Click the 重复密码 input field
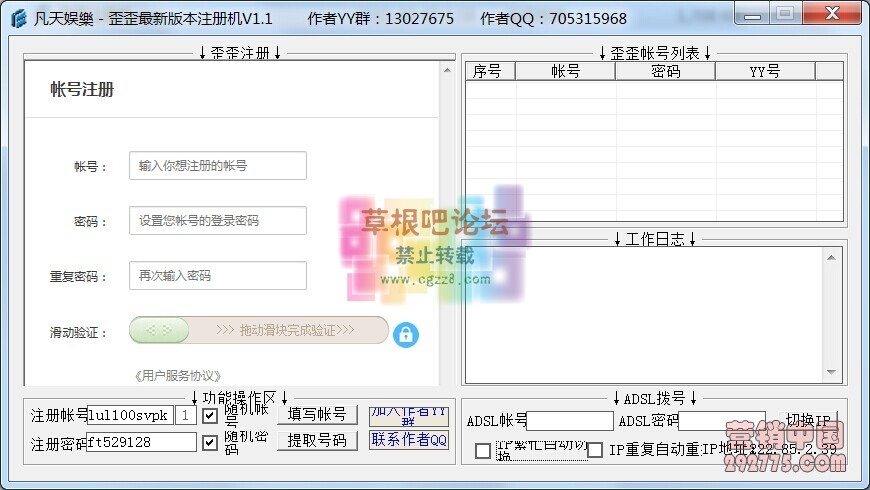Viewport: 870px width, 490px height. coord(218,275)
